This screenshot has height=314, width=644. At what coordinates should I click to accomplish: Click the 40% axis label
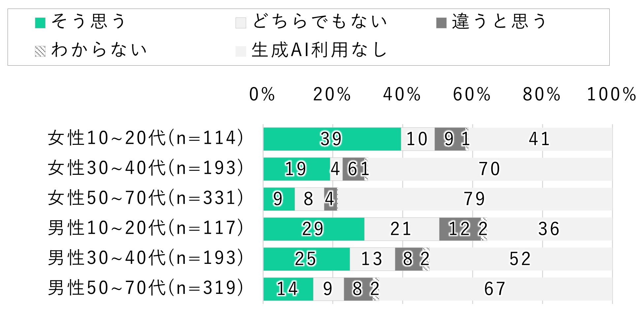402,95
